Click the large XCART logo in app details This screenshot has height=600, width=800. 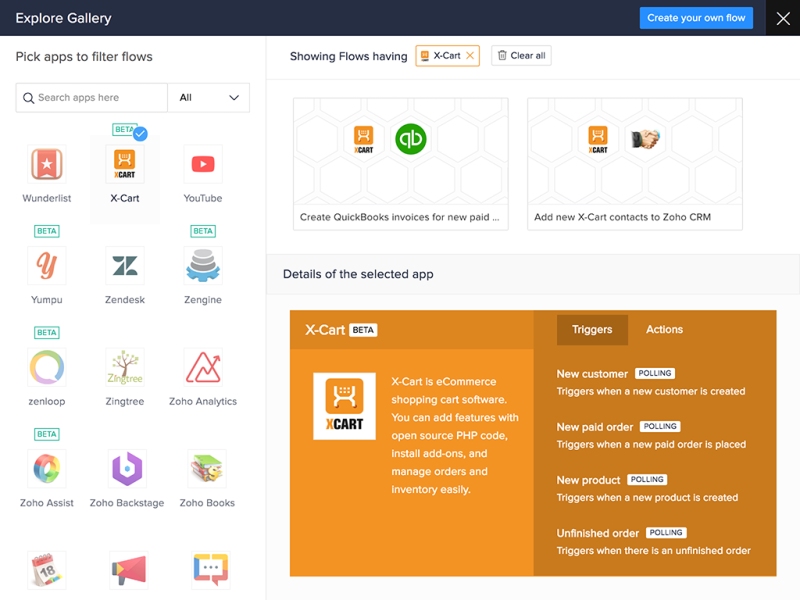coord(344,406)
